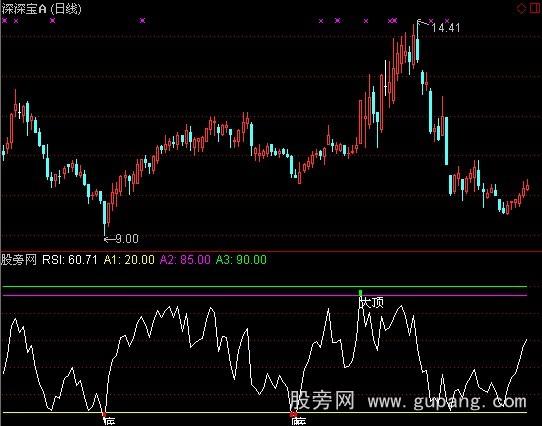Viewport: 542px width, 426px height.
Task: Select the RSI: 60.71 readout
Action: [70, 259]
